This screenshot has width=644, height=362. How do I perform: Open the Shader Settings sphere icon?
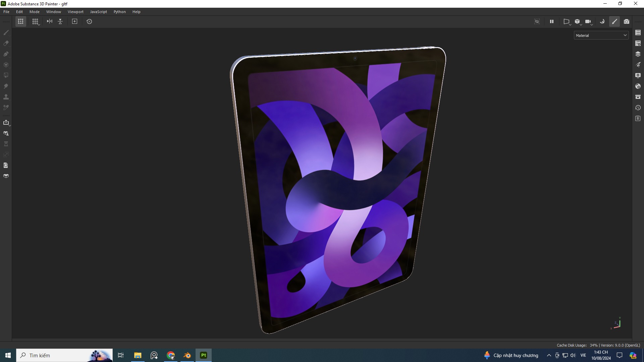[x=638, y=86]
